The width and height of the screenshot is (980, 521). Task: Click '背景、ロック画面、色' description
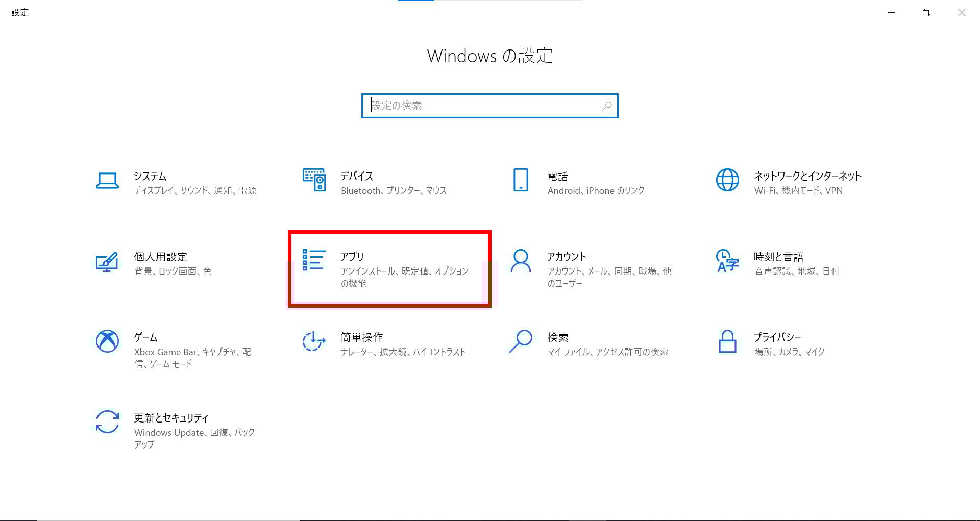point(173,271)
